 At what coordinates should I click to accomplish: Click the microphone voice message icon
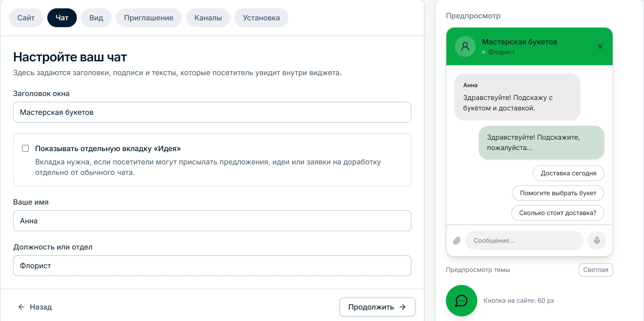click(x=597, y=241)
